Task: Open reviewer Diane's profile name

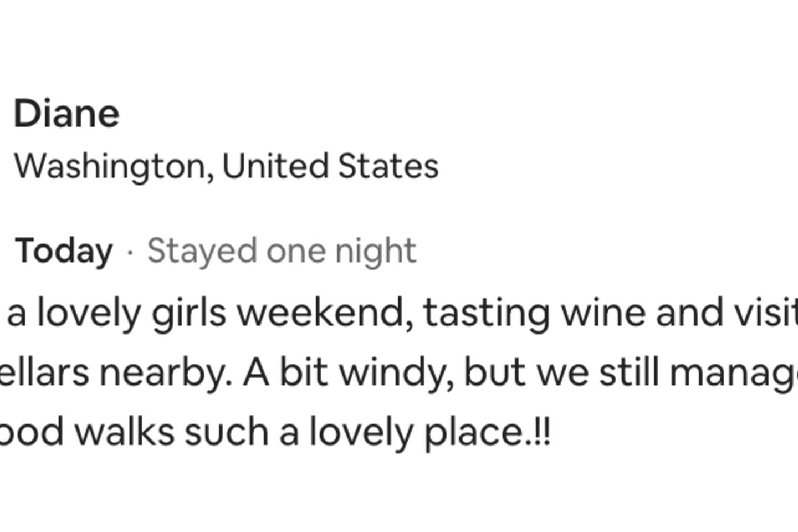Action: pos(66,114)
